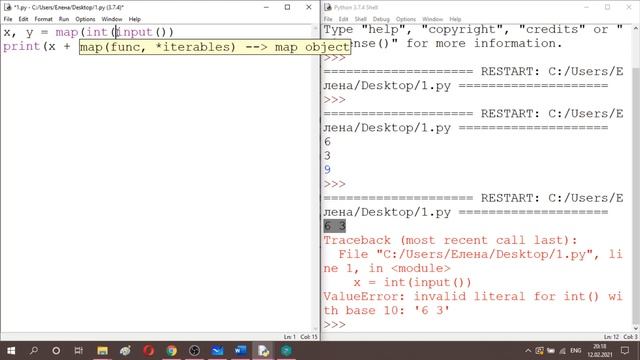This screenshot has height=360, width=640.
Task: Click editor vertical scrollbar up arrow
Action: (x=315, y=29)
